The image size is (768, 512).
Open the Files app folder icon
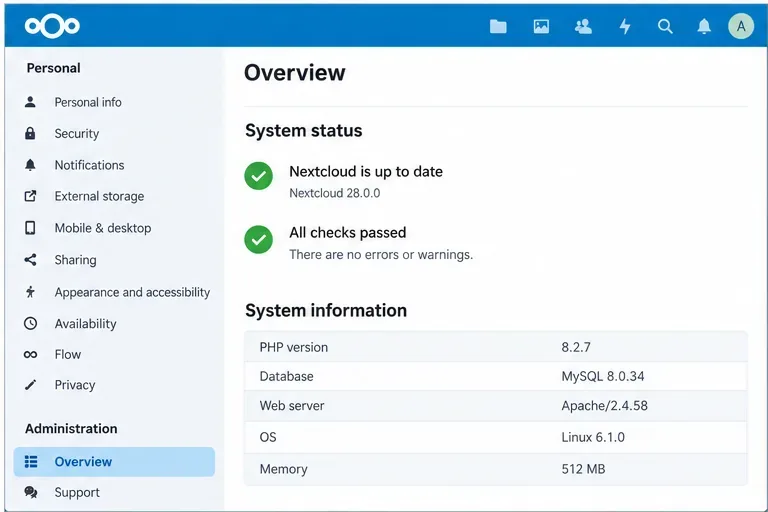pyautogui.click(x=498, y=26)
